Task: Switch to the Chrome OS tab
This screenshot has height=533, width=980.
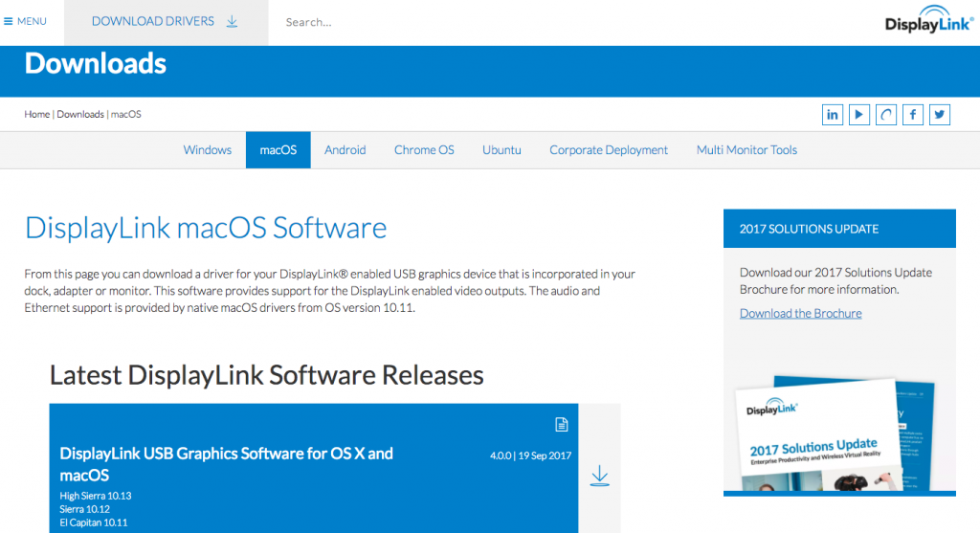Action: click(x=424, y=150)
